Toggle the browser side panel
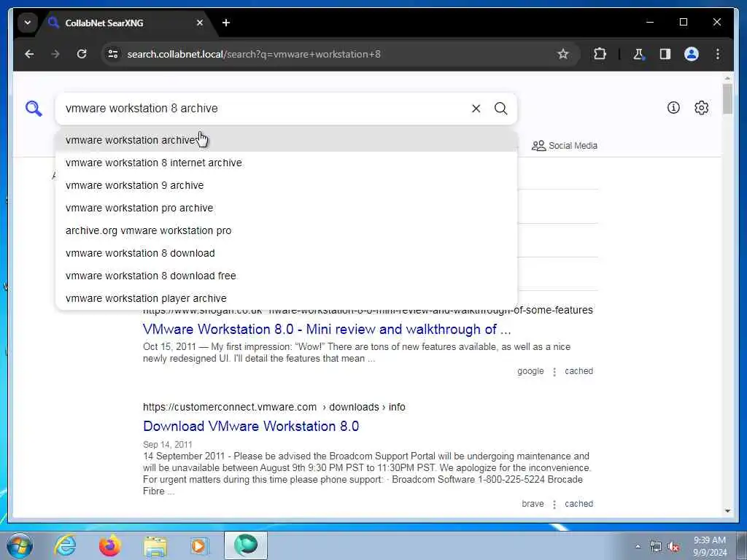Screen dimensions: 747x560 (665, 54)
